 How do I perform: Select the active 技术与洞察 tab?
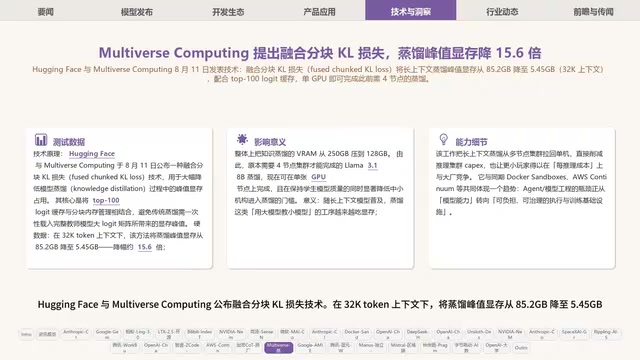click(x=411, y=10)
